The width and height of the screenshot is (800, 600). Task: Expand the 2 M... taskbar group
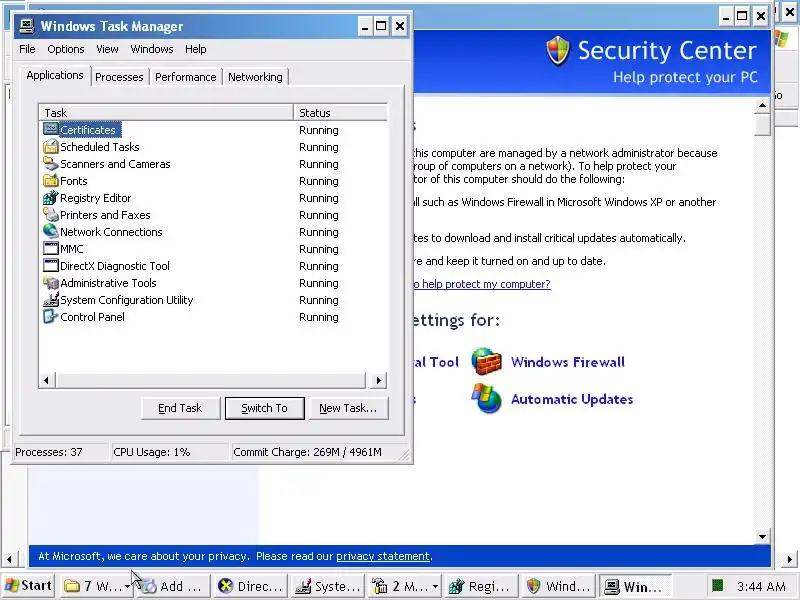pyautogui.click(x=404, y=586)
